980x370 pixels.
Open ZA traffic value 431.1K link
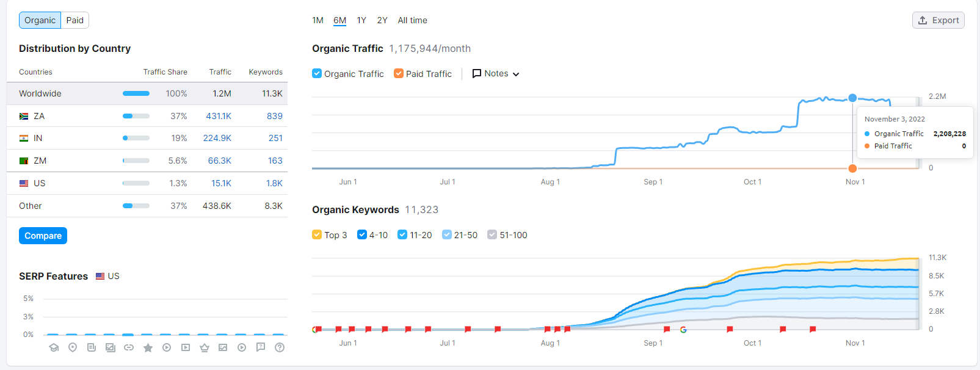(219, 116)
